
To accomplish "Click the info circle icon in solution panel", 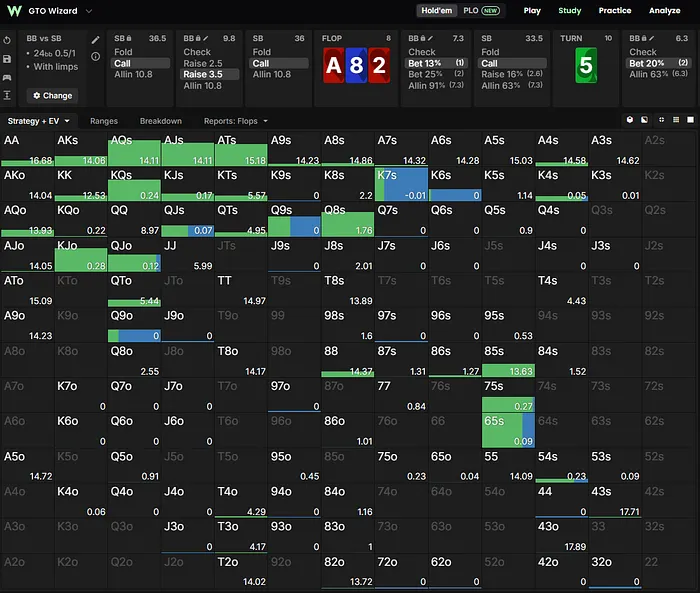I will coord(96,56).
